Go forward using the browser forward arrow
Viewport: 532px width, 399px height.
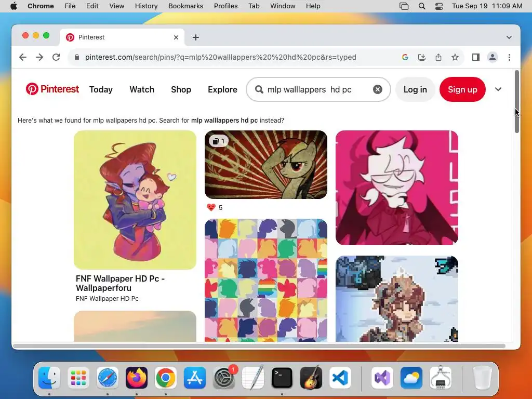pyautogui.click(x=39, y=57)
